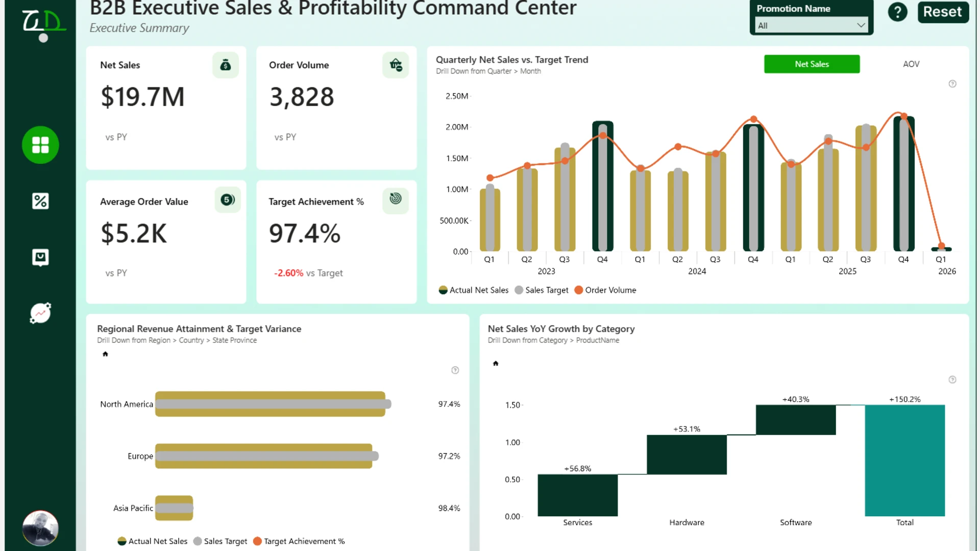980x551 pixels.
Task: Click the Order Volume basket icon
Action: [x=396, y=65]
